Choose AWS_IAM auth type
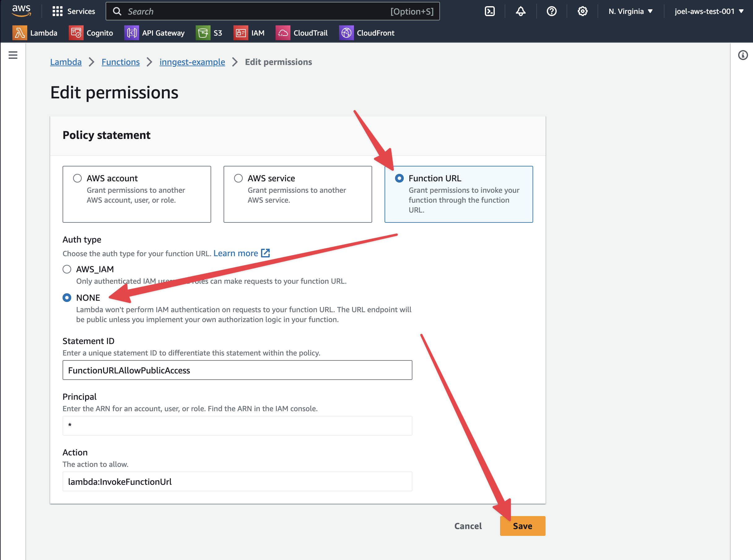The width and height of the screenshot is (753, 560). [x=67, y=269]
